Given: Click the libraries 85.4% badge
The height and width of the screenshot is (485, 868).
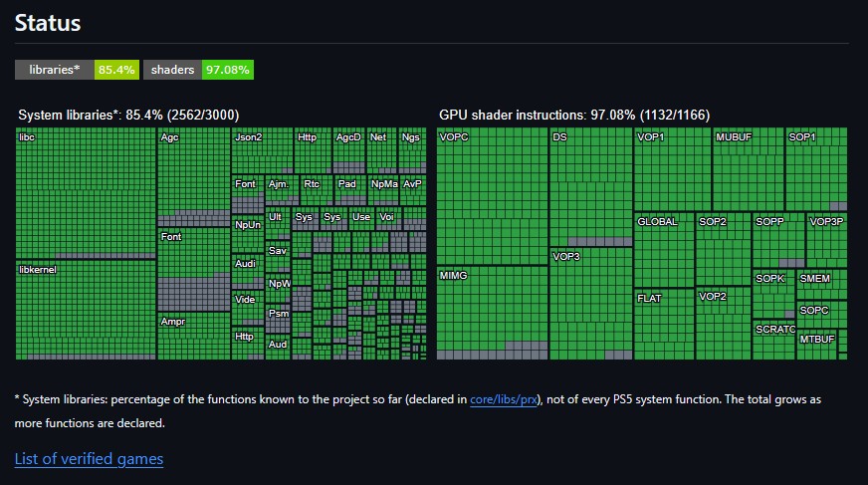Looking at the screenshot, I should tap(77, 70).
